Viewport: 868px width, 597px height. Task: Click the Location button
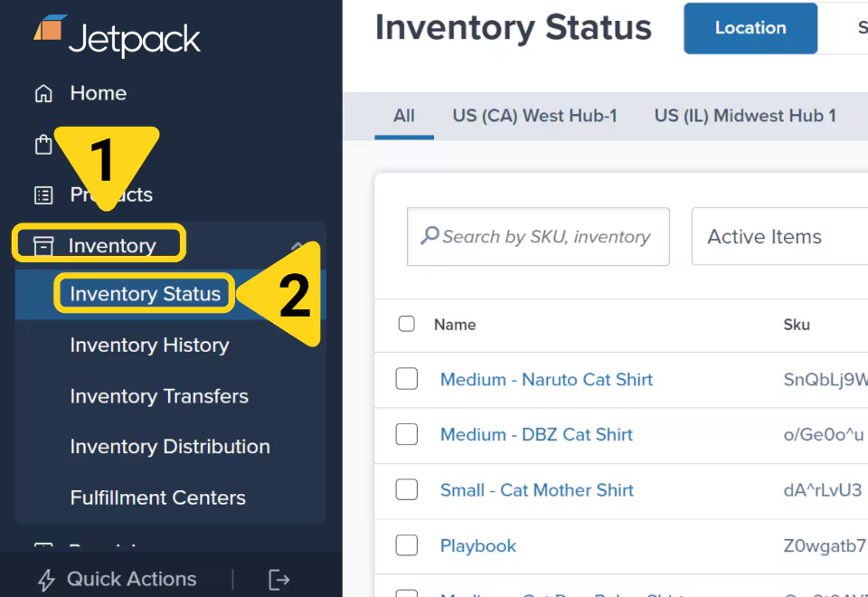click(x=750, y=28)
